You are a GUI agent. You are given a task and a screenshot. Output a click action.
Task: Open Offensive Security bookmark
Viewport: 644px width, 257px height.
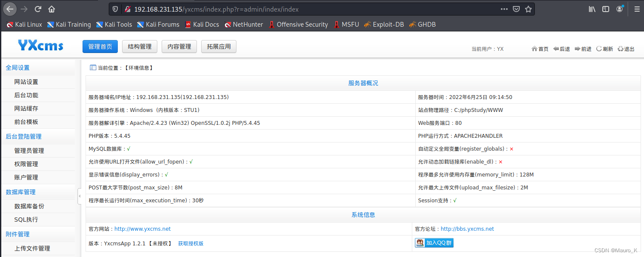point(298,25)
